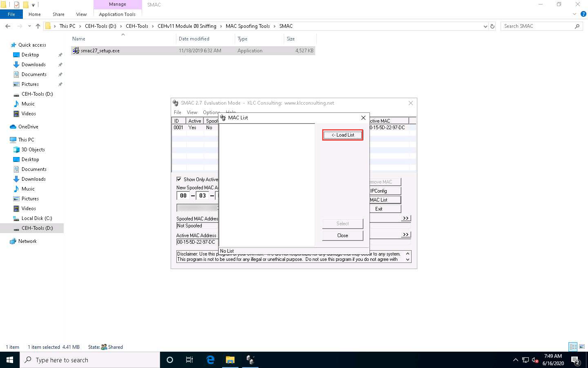
Task: Show hidden tray icons chevron
Action: pos(515,360)
